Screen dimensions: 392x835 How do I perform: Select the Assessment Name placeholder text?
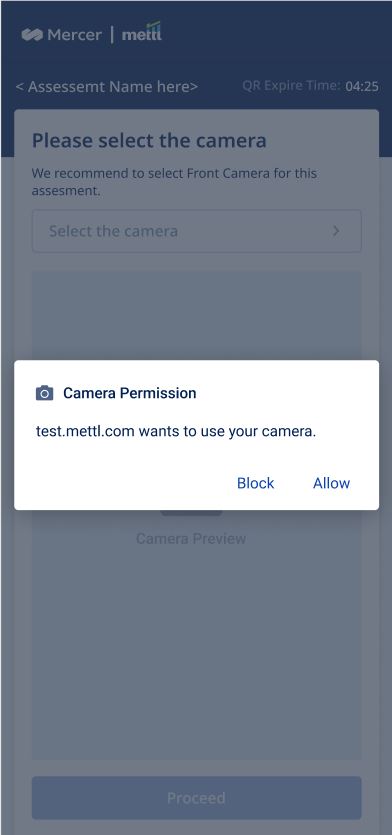(x=107, y=86)
